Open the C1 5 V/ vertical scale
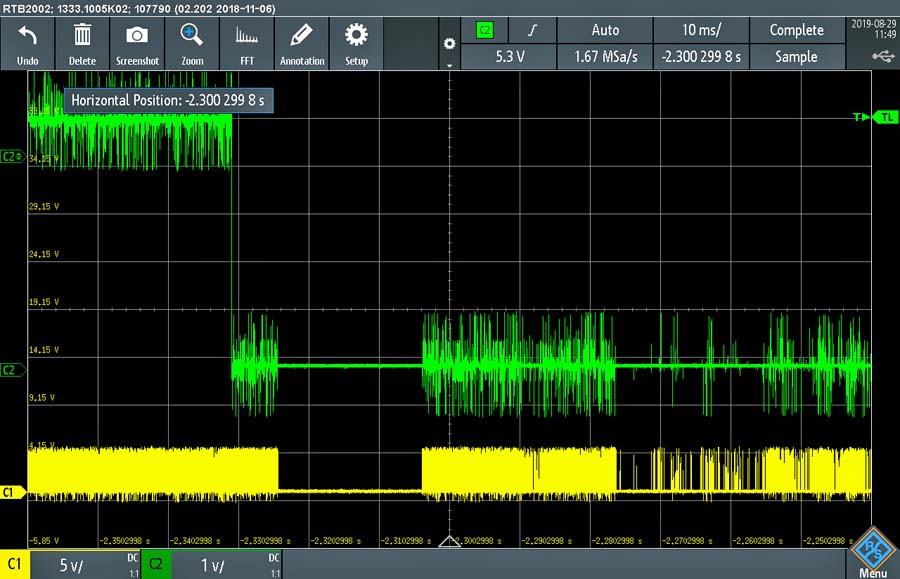The height and width of the screenshot is (579, 900). coord(85,565)
